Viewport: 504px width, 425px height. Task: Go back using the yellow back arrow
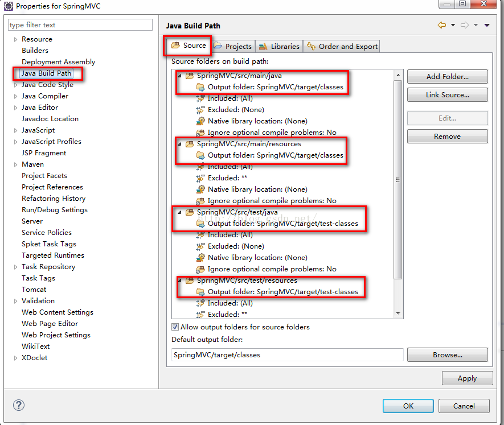click(x=442, y=25)
